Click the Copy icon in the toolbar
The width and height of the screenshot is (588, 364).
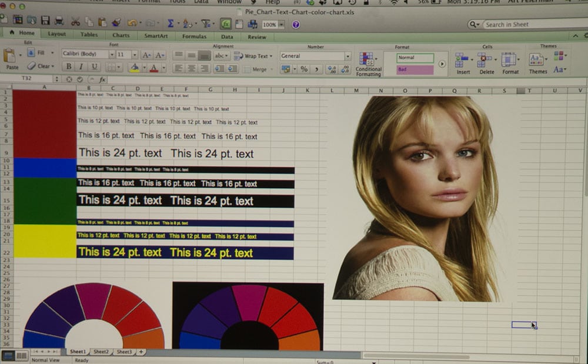click(89, 22)
